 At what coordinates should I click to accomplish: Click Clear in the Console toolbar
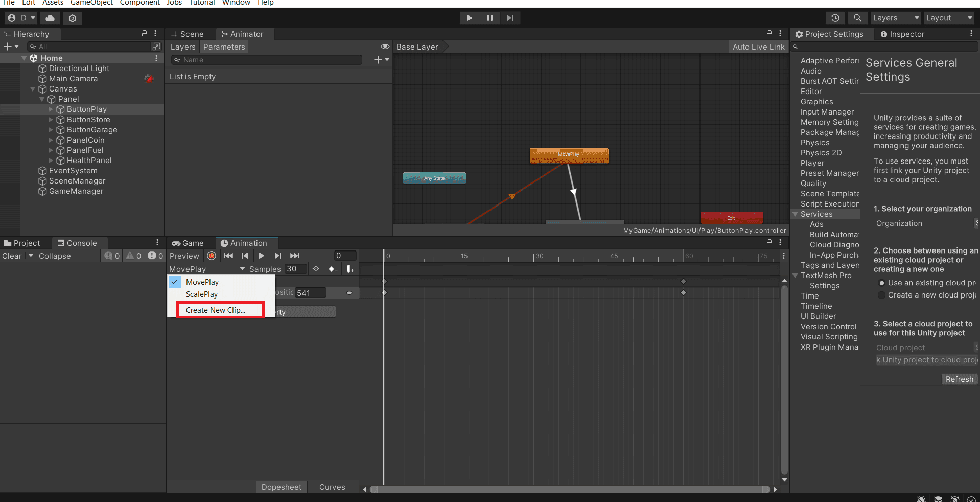[11, 256]
